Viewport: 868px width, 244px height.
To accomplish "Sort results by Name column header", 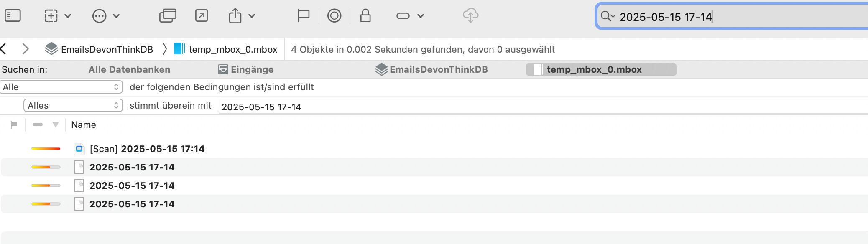I will coord(84,125).
